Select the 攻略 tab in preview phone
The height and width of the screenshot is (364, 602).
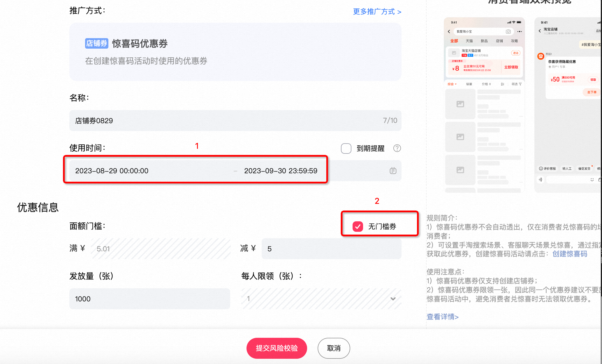pyautogui.click(x=514, y=41)
